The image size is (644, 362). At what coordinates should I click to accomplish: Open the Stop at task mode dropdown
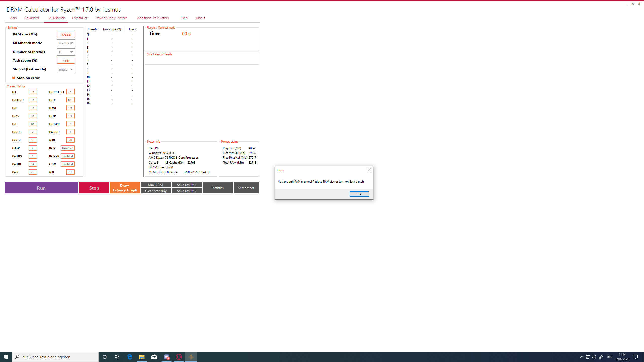66,69
